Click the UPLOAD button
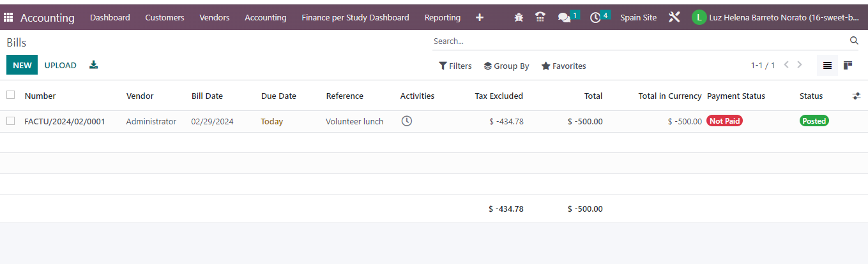 61,65
